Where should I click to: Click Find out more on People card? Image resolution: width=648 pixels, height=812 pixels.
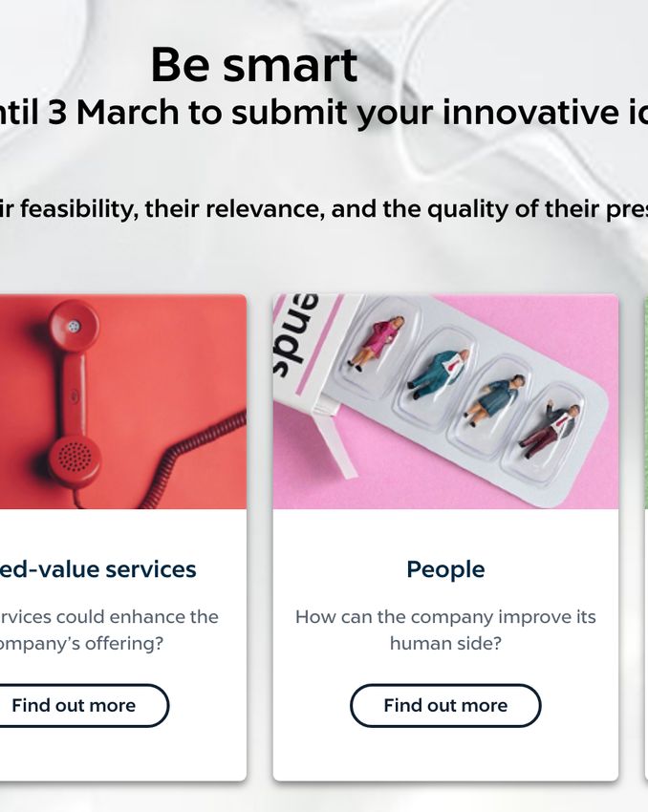445,705
